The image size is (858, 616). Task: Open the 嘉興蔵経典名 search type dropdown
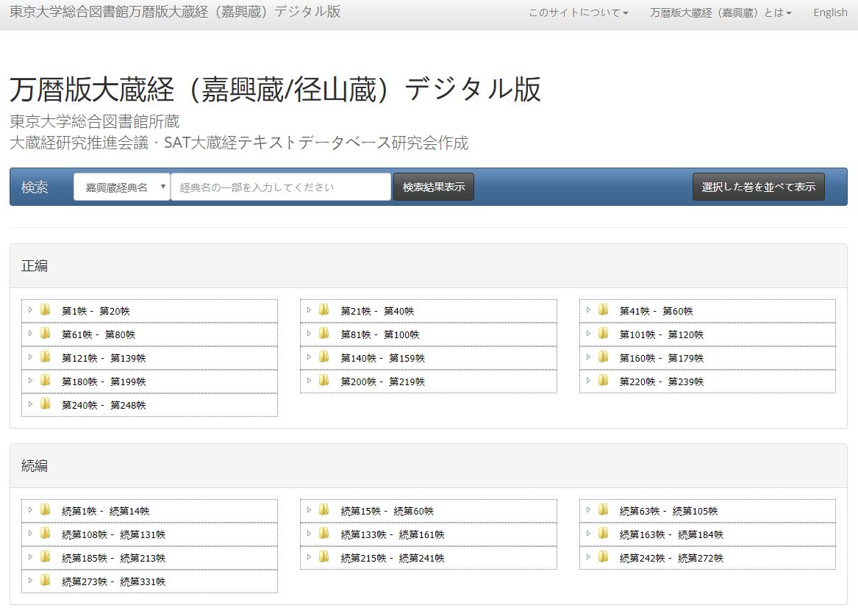click(x=122, y=187)
